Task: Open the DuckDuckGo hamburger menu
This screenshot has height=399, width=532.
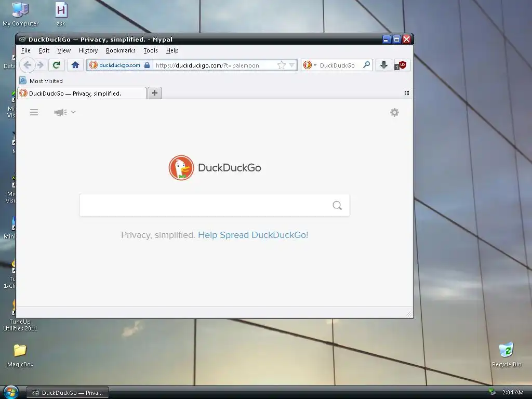Action: click(34, 112)
